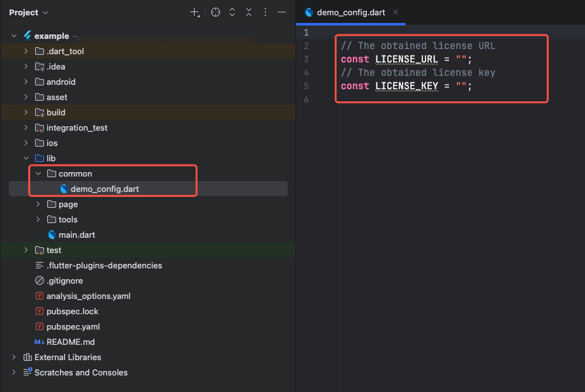Click the Flutter icon beside example
585x392 pixels.
pos(27,36)
